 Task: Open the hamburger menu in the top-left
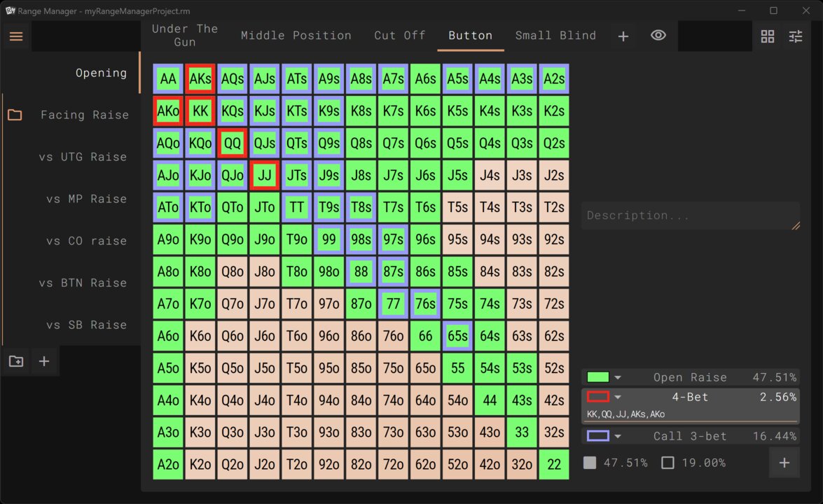15,36
